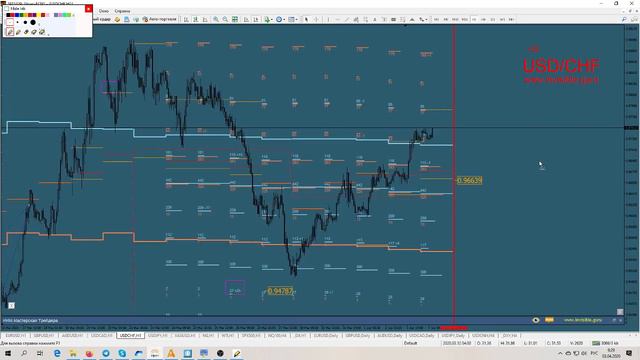Screen dimensions: 640x360
Task: Select the vertical line tool
Action: [x=328, y=19]
